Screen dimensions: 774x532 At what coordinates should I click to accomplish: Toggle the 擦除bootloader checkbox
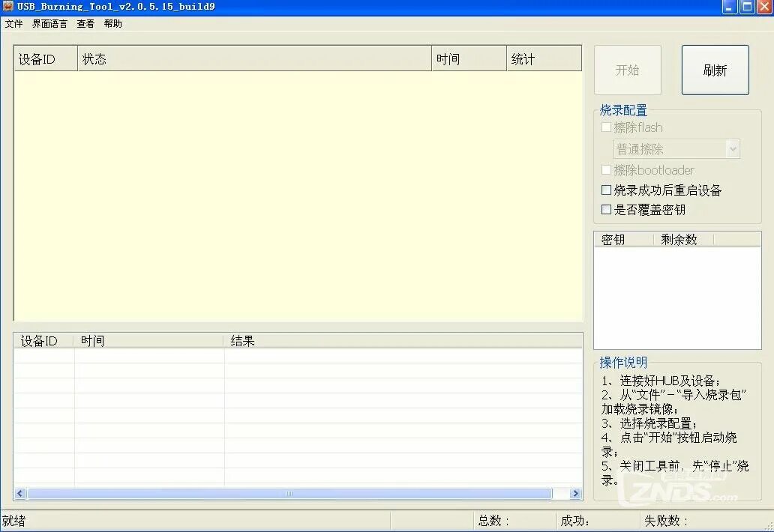tap(606, 170)
